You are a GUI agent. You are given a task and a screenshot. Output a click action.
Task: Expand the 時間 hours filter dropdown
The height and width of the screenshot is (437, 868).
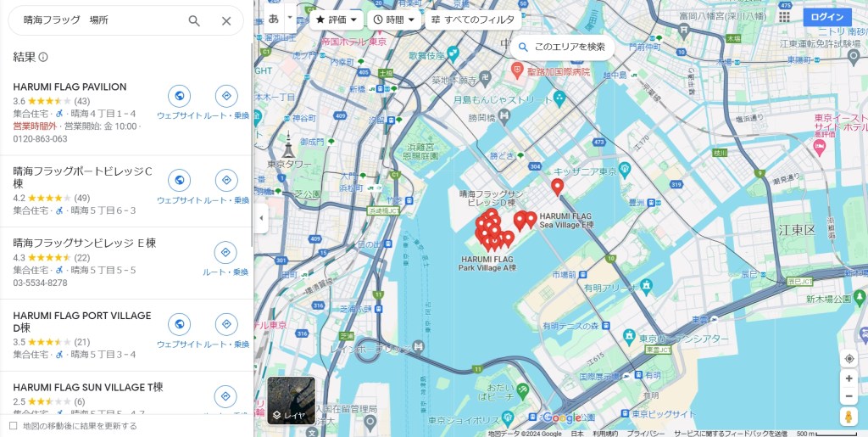394,20
